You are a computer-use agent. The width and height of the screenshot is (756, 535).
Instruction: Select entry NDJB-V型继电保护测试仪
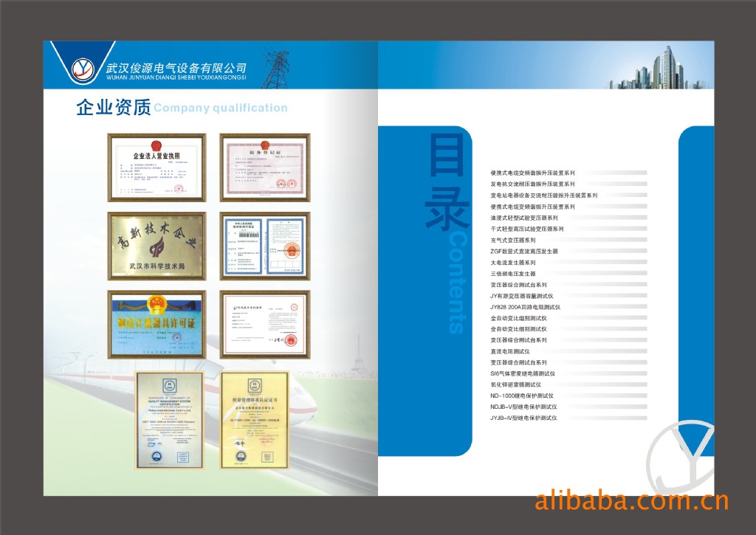pyautogui.click(x=523, y=407)
